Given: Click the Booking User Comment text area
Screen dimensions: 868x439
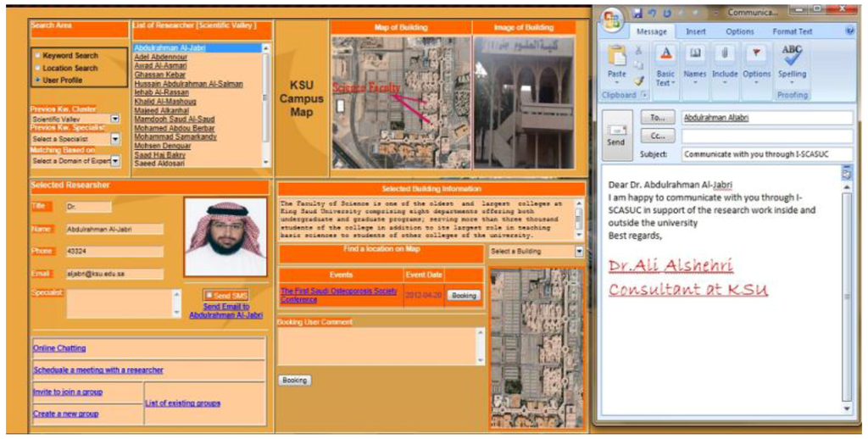Looking at the screenshot, I should [381, 347].
